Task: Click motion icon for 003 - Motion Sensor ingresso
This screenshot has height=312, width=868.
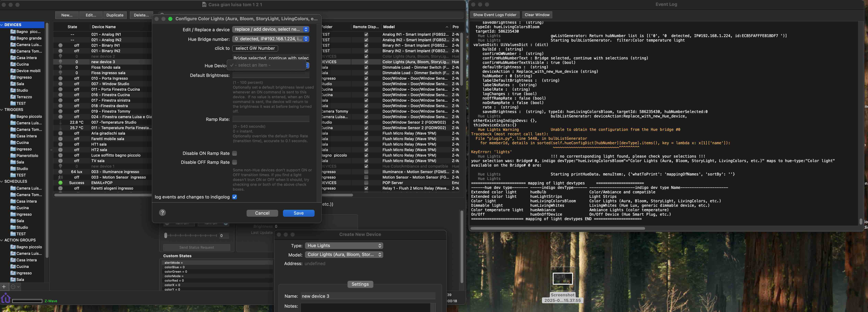Action: click(x=60, y=177)
